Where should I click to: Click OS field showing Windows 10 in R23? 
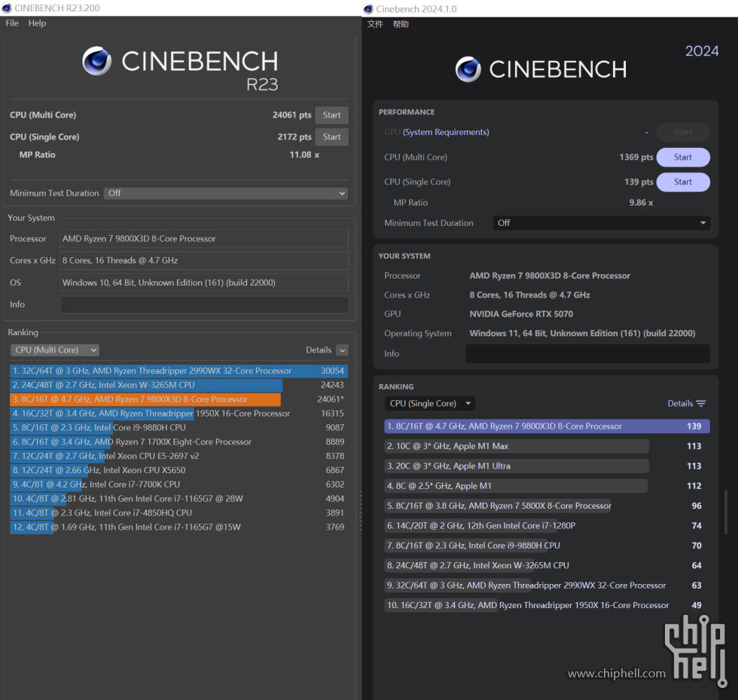point(204,283)
